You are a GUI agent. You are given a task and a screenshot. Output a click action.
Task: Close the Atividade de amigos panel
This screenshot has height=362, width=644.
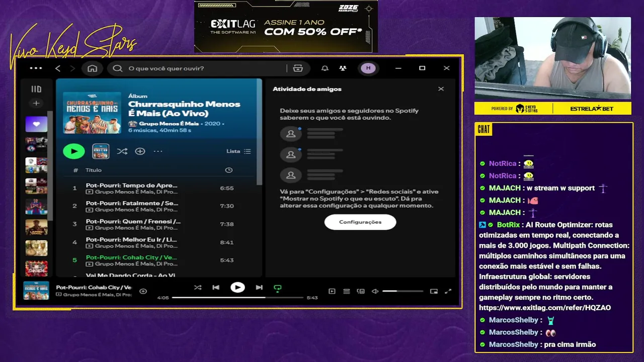(441, 89)
